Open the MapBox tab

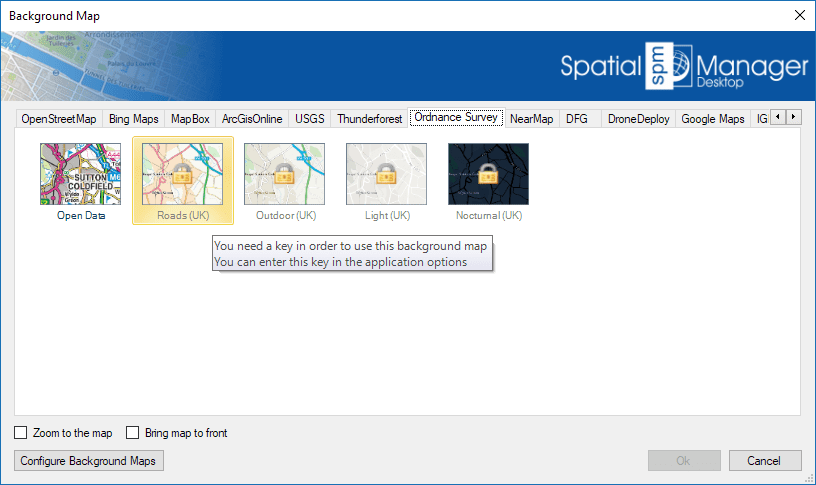[190, 119]
